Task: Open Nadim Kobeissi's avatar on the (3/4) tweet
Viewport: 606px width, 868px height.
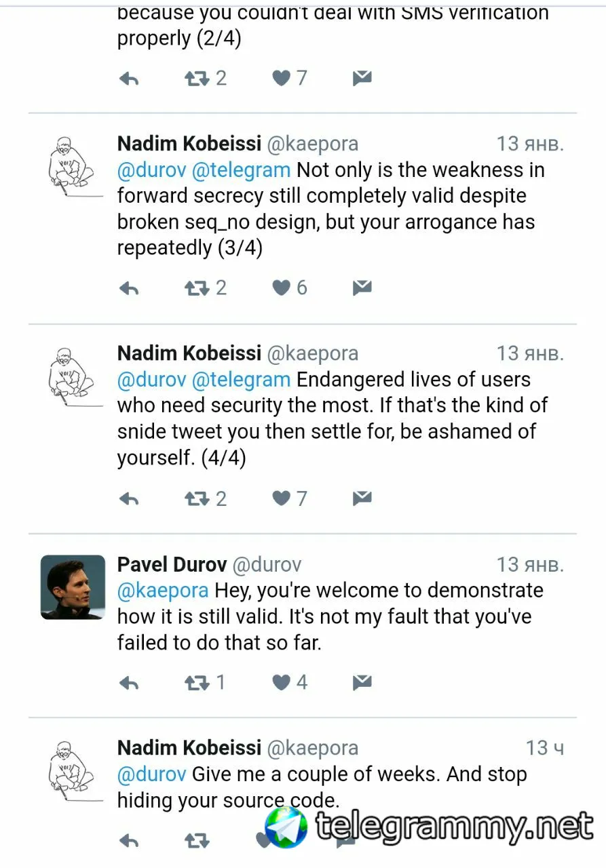Action: (x=70, y=166)
